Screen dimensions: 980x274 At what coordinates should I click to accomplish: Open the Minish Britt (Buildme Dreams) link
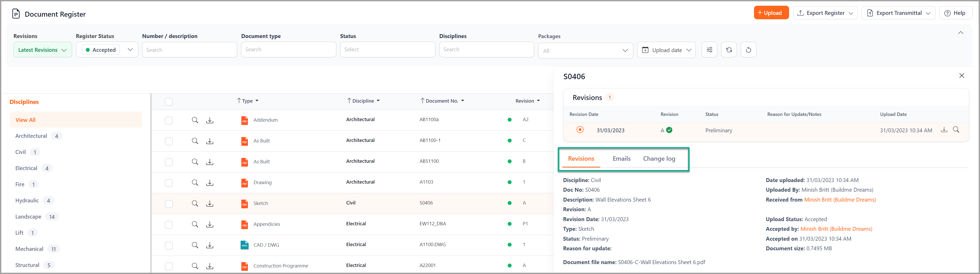pos(840,199)
